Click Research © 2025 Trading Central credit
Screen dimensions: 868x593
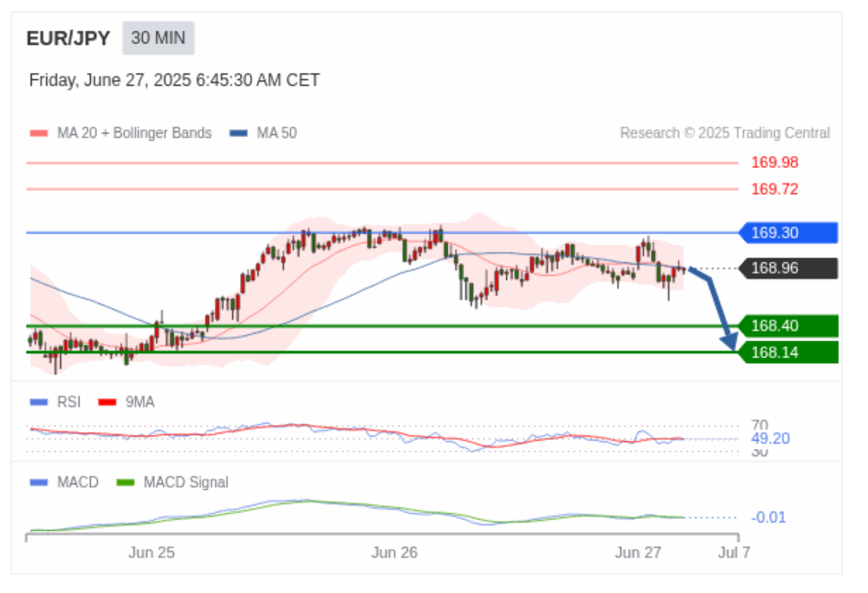[725, 133]
